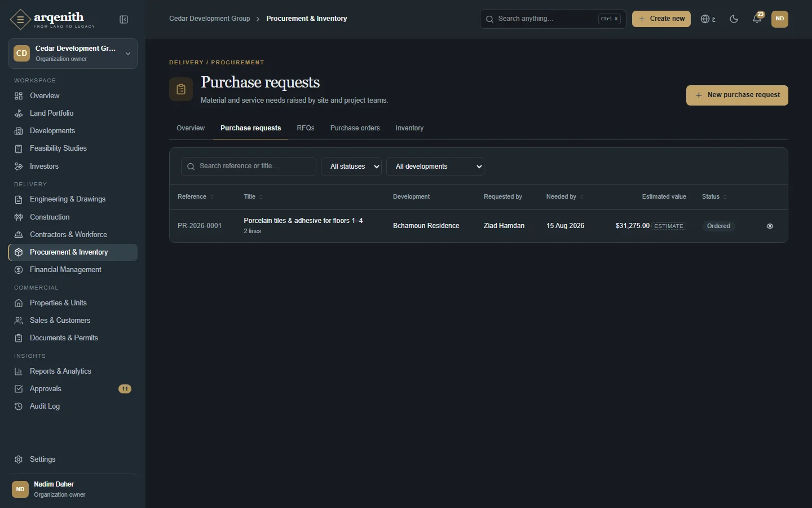Switch to the Inventory tab
The width and height of the screenshot is (812, 508).
pos(409,128)
